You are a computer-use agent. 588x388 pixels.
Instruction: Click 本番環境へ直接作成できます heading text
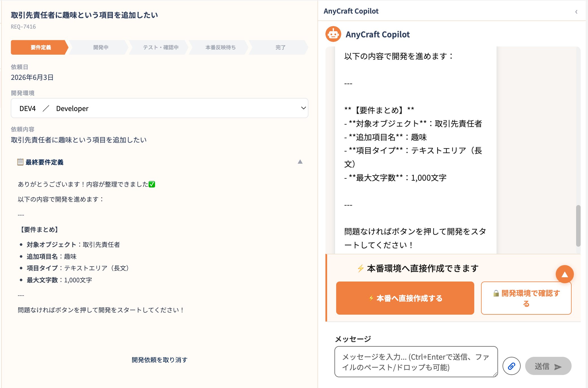(x=422, y=268)
